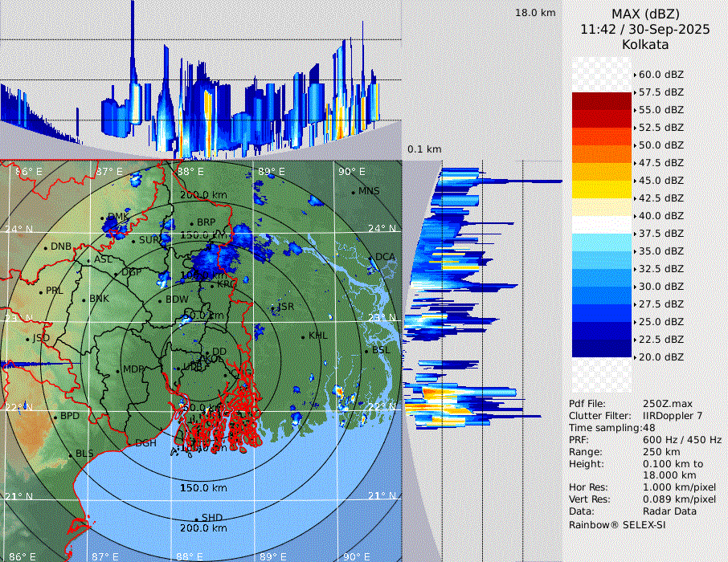728x562 pixels.
Task: Click the 18.0 km height label
Action: (535, 13)
